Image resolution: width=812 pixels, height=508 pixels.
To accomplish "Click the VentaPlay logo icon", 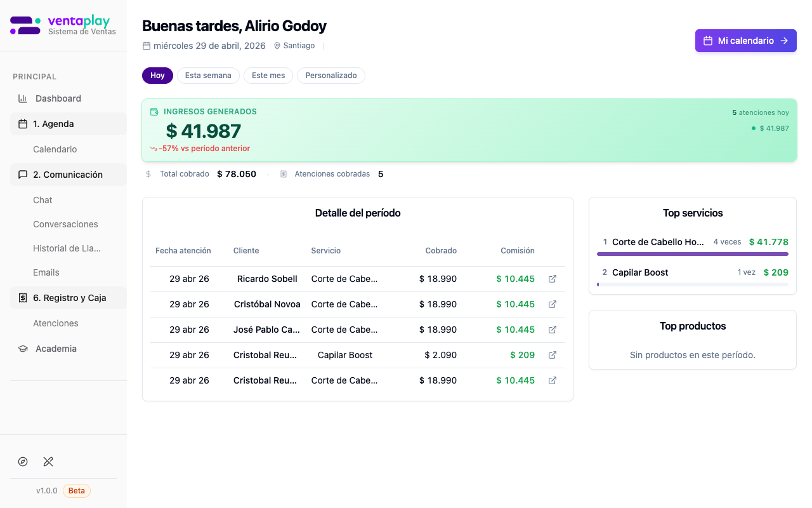I will 25,25.
